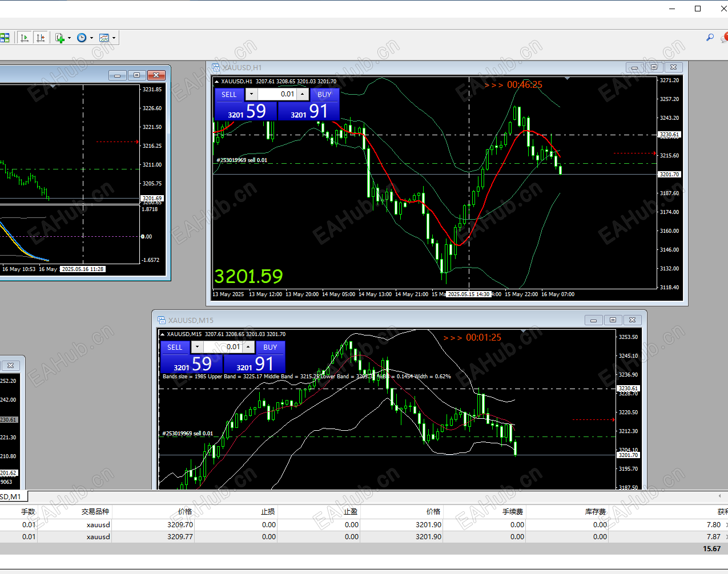Click the 0.01 volume field in XAUUSD,M15
This screenshot has height=574, width=728.
coord(223,347)
